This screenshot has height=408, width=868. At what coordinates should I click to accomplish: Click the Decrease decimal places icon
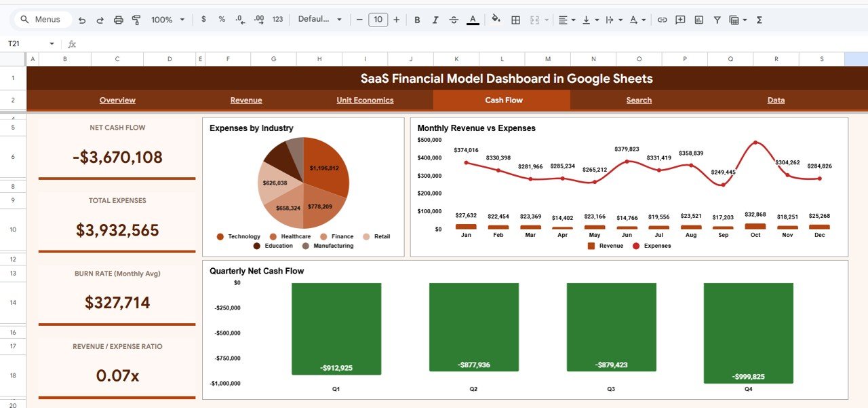[239, 19]
